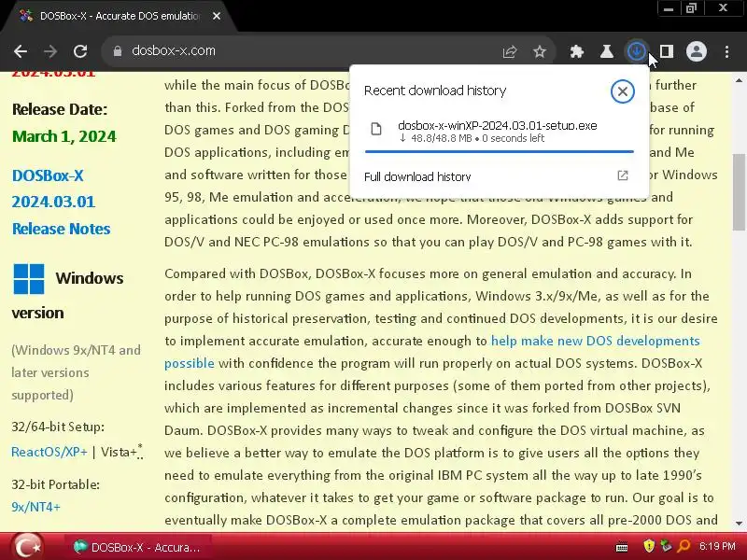Click the scrollbar up arrow
The width and height of the screenshot is (747, 560).
click(x=739, y=80)
